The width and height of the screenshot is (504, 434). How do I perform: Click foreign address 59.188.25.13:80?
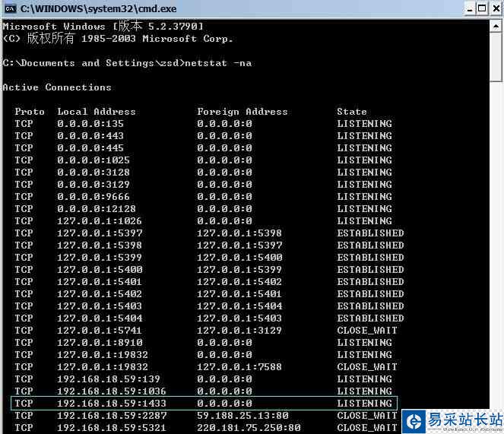242,416
